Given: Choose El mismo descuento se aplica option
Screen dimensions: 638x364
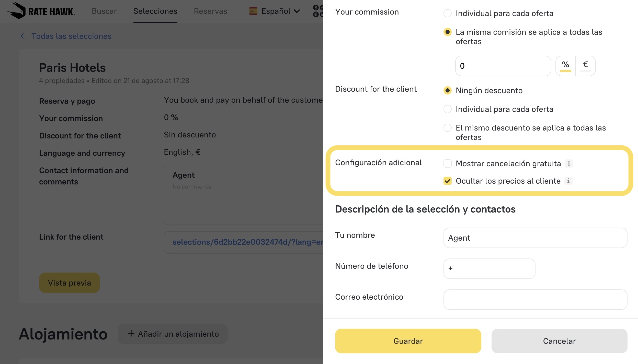Looking at the screenshot, I should [x=447, y=128].
